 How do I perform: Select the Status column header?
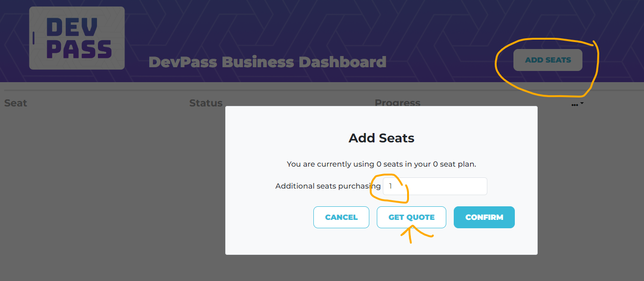pyautogui.click(x=206, y=103)
